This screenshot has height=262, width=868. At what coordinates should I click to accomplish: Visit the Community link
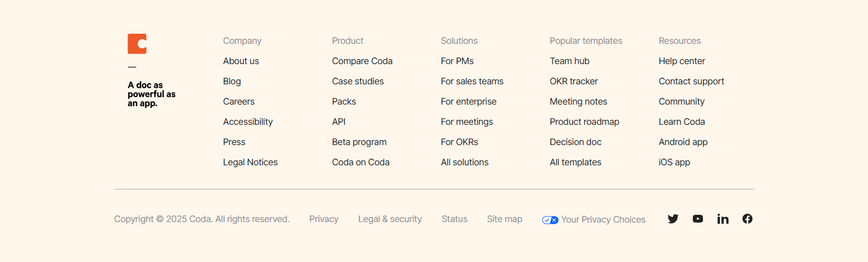click(x=682, y=101)
